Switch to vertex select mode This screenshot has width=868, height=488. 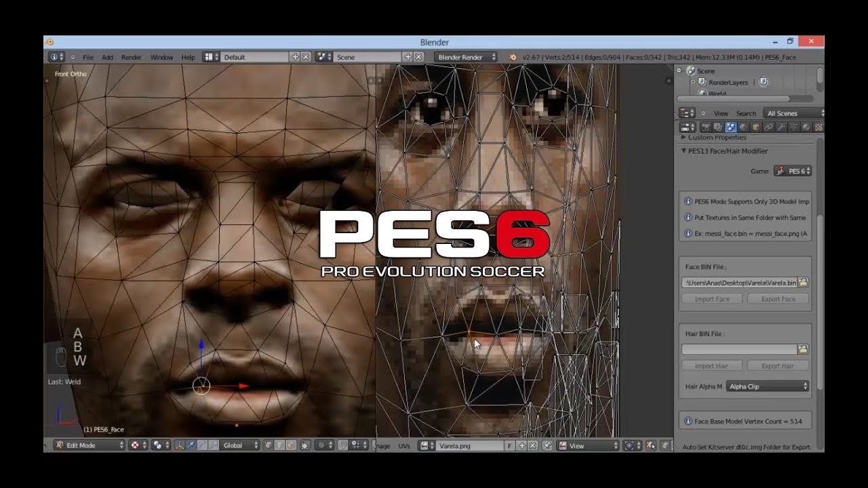coord(268,445)
